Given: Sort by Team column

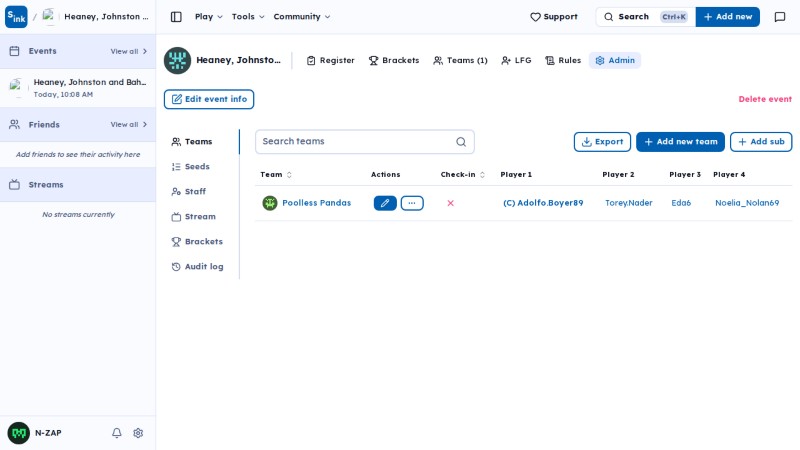Looking at the screenshot, I should tap(276, 174).
